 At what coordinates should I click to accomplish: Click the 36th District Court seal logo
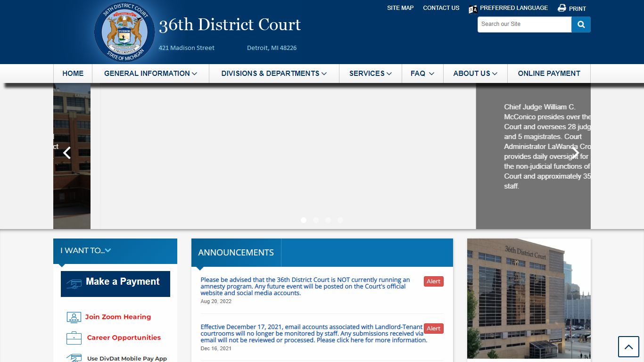click(x=124, y=32)
